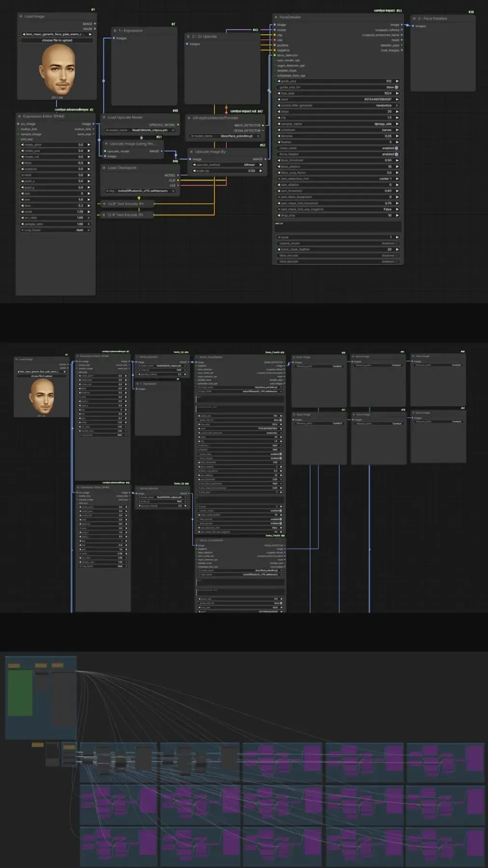This screenshot has height=868, width=488.
Task: Collapse the Load Image node via its title dot
Action: [21, 16]
